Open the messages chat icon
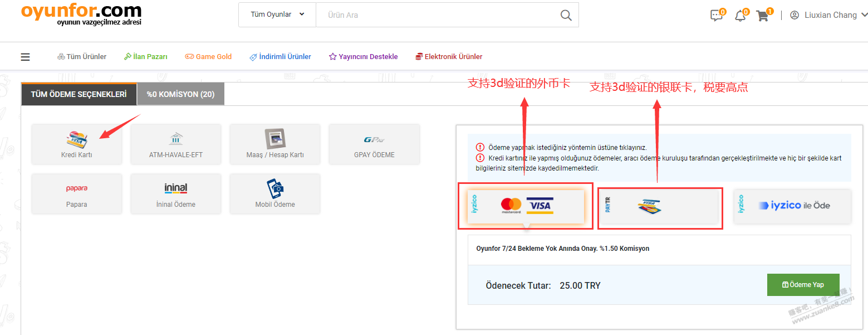 717,16
